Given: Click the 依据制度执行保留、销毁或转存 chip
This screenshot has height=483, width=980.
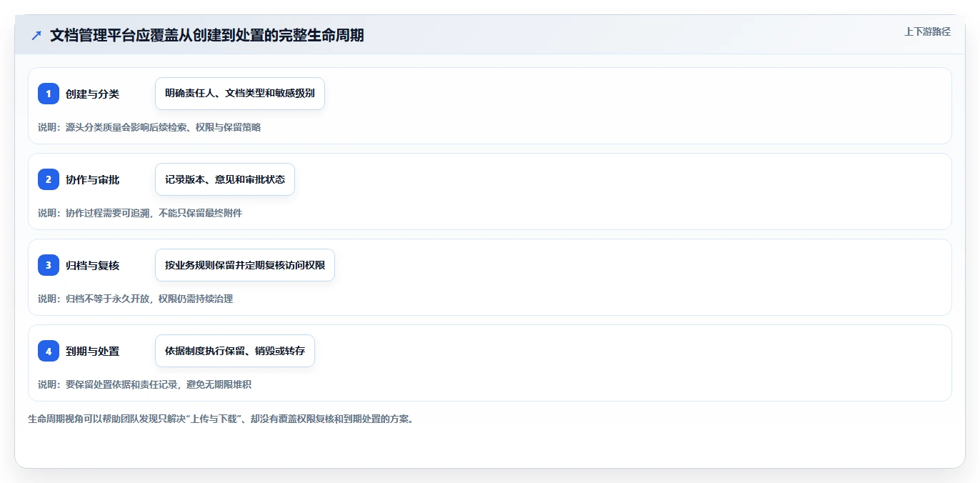Looking at the screenshot, I should point(235,351).
